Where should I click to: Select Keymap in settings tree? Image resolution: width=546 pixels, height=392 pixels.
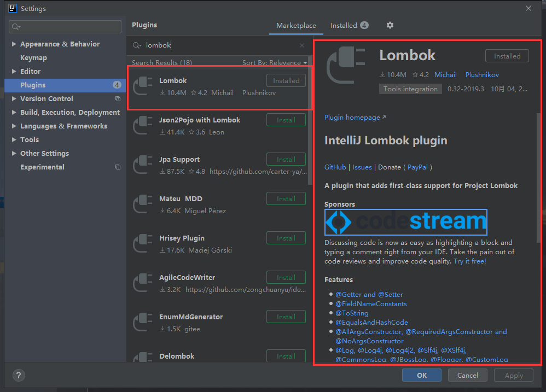coord(33,58)
